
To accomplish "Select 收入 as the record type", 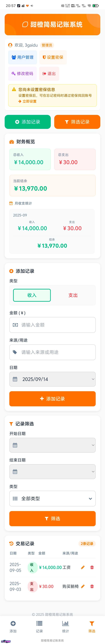I will tap(32, 295).
